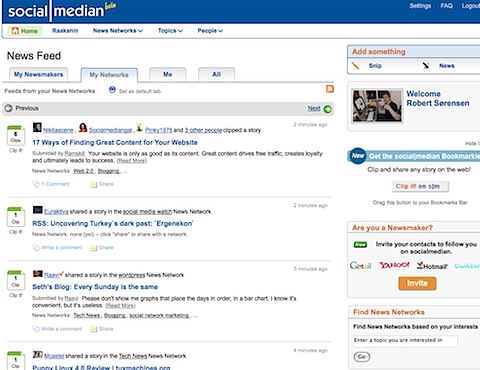The image size is (480, 370).
Task: Open 17 Ways of Finding Great Content story
Action: tap(115, 142)
